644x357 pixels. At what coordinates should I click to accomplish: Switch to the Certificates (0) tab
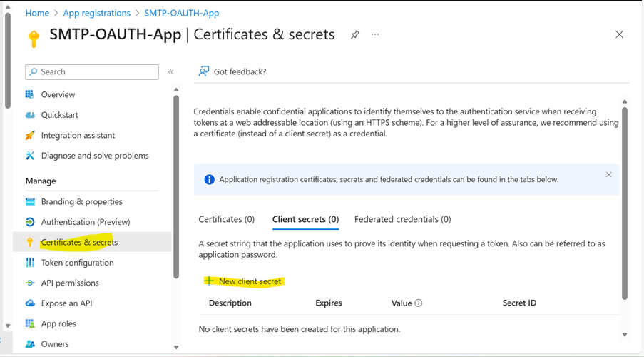coord(226,219)
